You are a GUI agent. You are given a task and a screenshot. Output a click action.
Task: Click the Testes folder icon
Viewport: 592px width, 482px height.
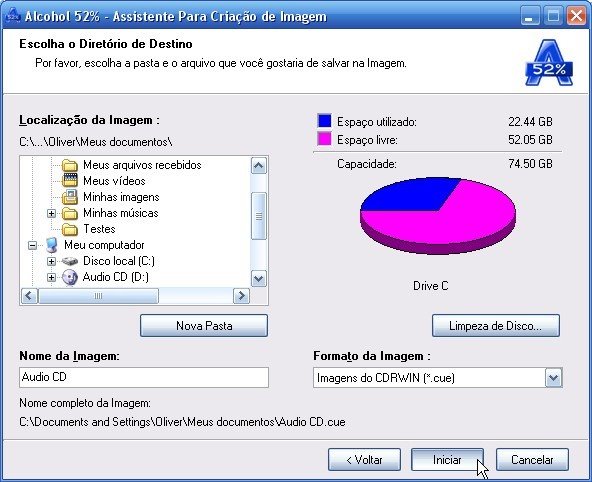[x=70, y=229]
